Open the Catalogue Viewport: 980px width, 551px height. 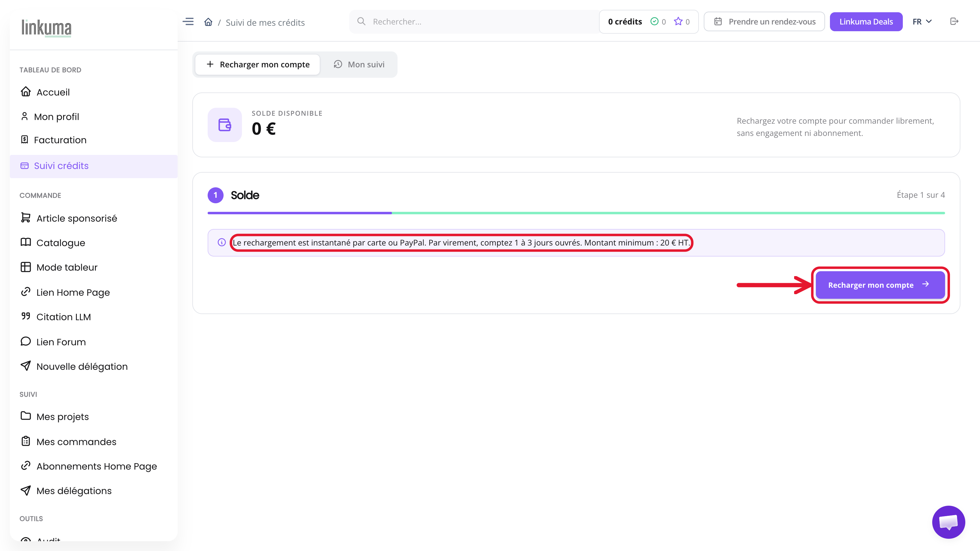point(94,243)
